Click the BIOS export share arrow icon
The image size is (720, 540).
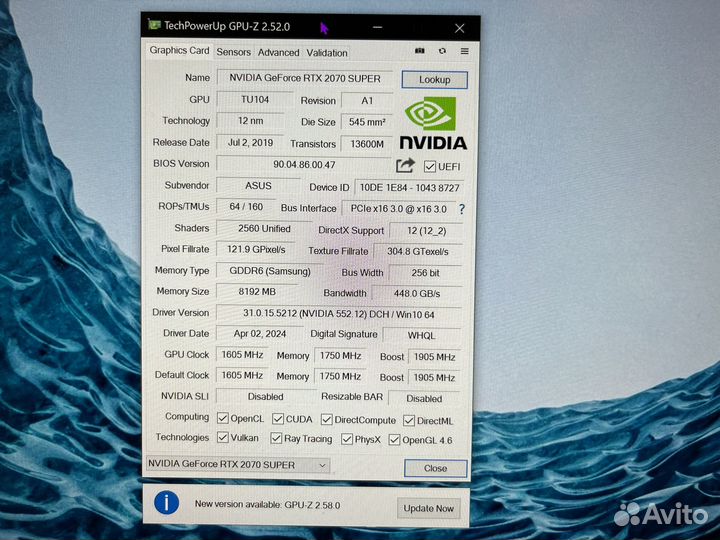405,166
